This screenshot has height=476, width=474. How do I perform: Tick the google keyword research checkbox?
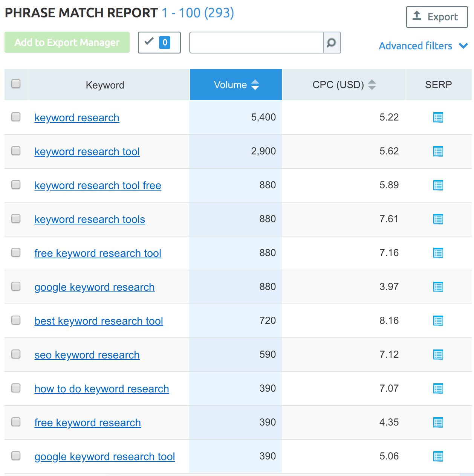click(16, 286)
